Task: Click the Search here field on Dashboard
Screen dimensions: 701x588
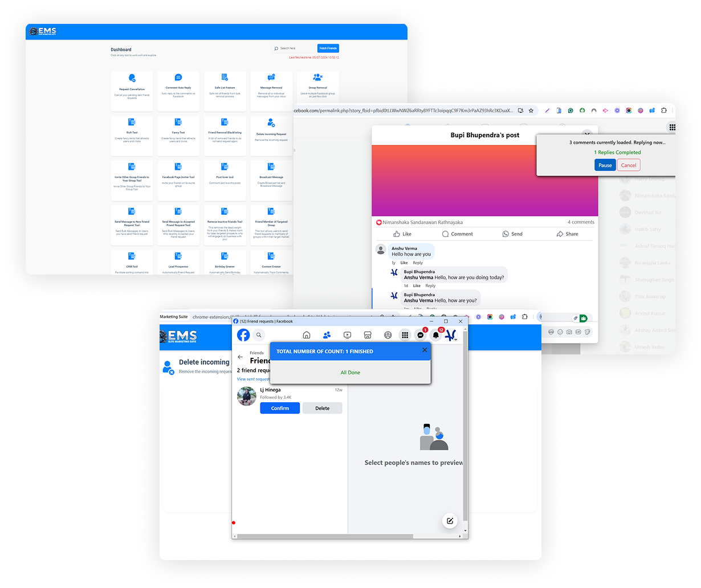Action: pos(294,48)
